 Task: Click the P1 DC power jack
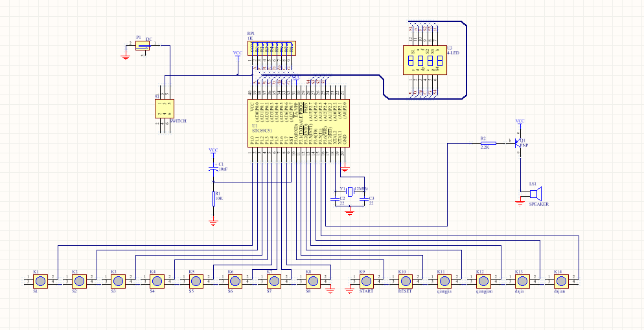tap(143, 45)
